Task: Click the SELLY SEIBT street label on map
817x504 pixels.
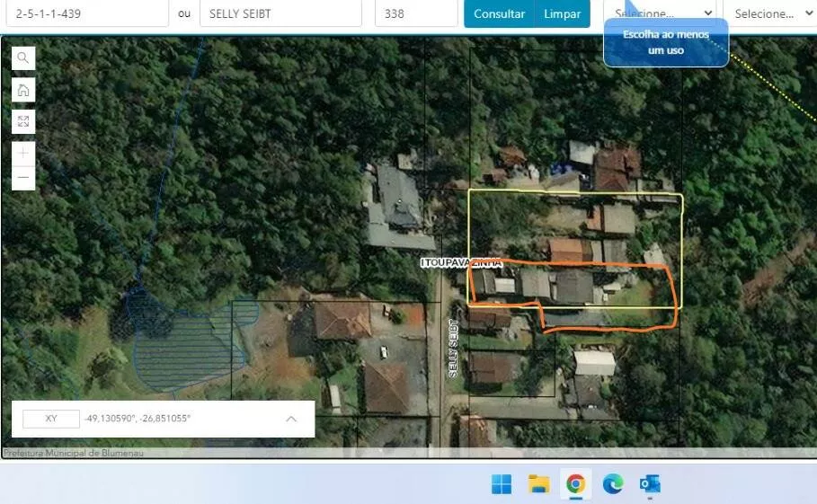Action: tap(453, 349)
